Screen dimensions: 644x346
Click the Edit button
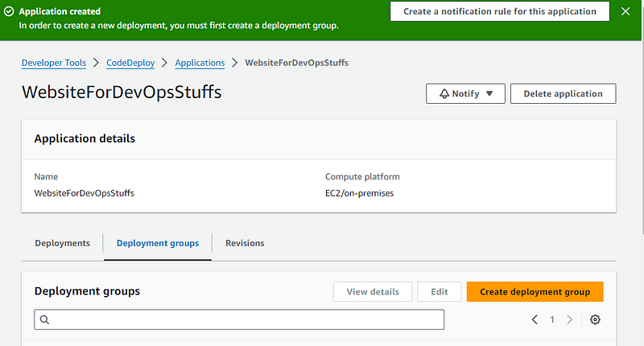(439, 292)
